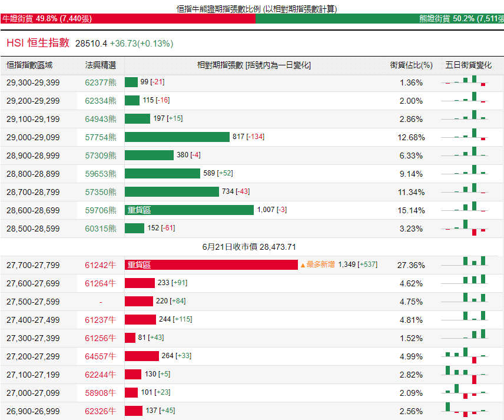Select bull warrant 61237牛

click(x=101, y=320)
